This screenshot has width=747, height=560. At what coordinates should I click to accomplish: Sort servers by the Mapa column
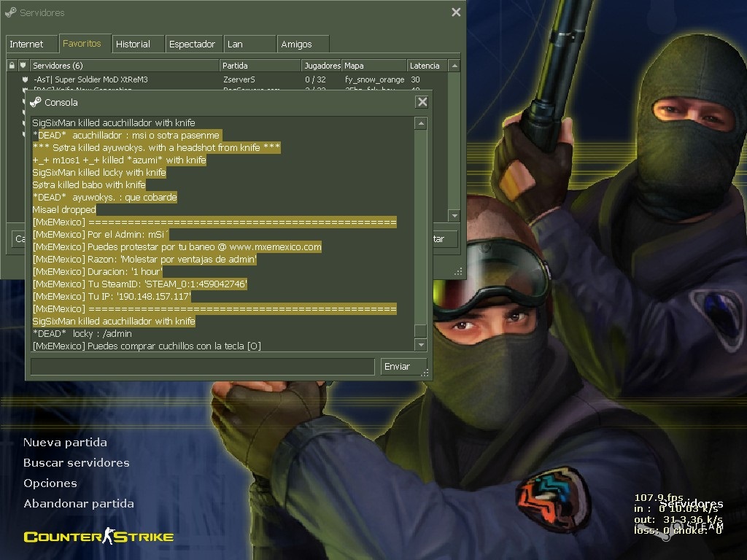click(x=374, y=65)
